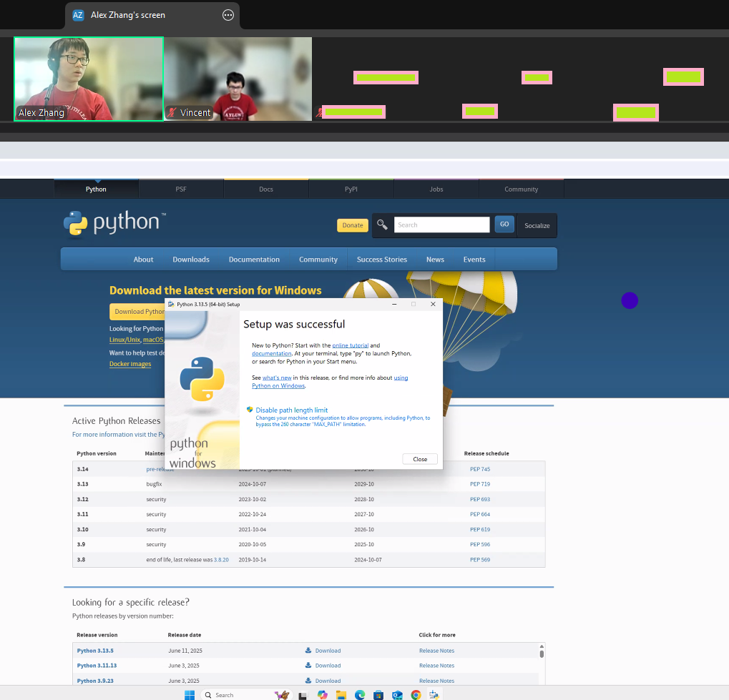Click the yellow Download Python button
The image size is (729, 700).
coord(137,312)
